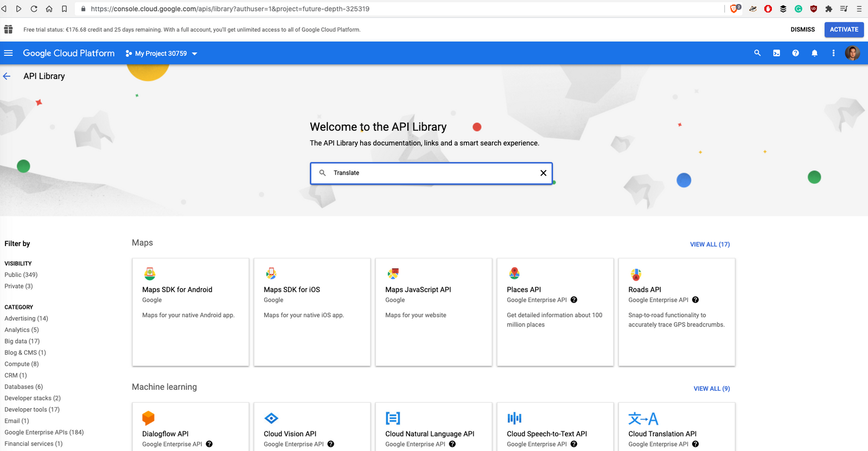Click the user account avatar
Image resolution: width=868 pixels, height=451 pixels.
852,53
